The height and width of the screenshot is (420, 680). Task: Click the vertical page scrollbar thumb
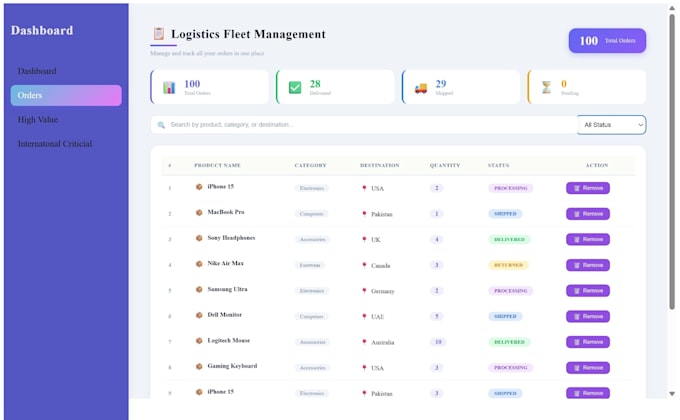(x=672, y=161)
